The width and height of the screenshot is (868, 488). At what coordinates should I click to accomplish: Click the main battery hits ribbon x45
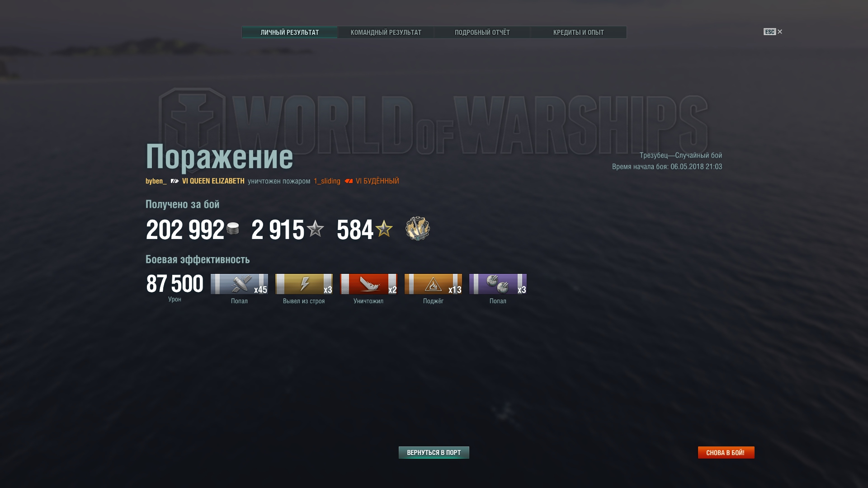coord(239,284)
